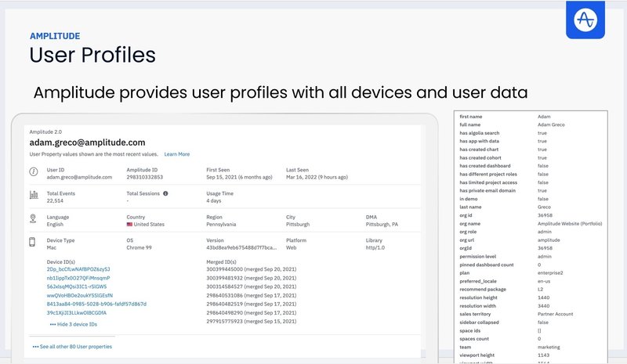
Task: Click the has private email domain property
Action: (487, 190)
